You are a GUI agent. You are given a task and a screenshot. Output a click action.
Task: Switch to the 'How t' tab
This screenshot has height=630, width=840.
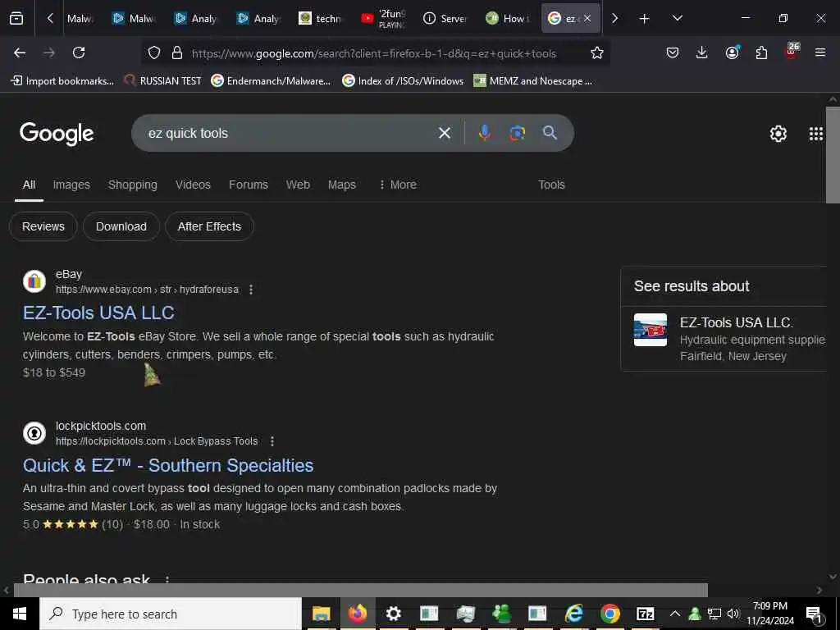[508, 18]
